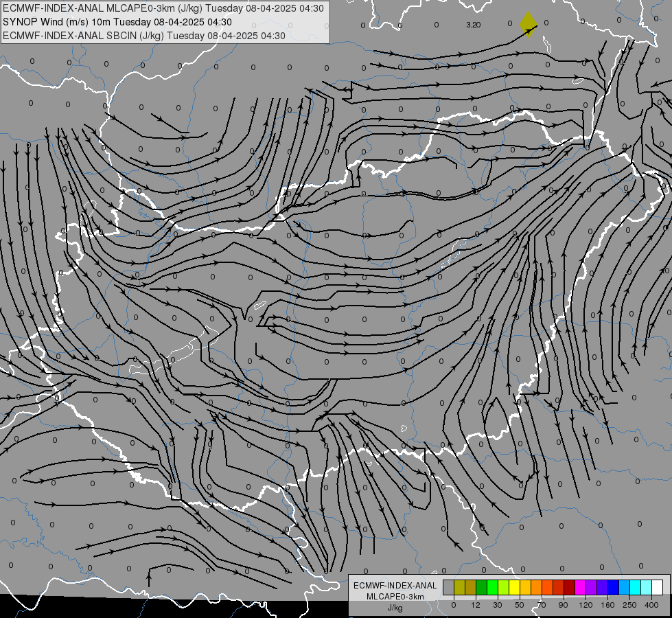
Task: Click legend tick value 250
Action: tap(629, 605)
